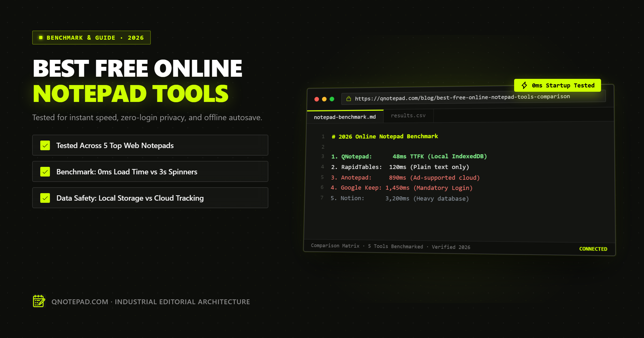Viewport: 644px width, 338px height.
Task: Click the BEST FREE ONLINE headline
Action: [137, 68]
